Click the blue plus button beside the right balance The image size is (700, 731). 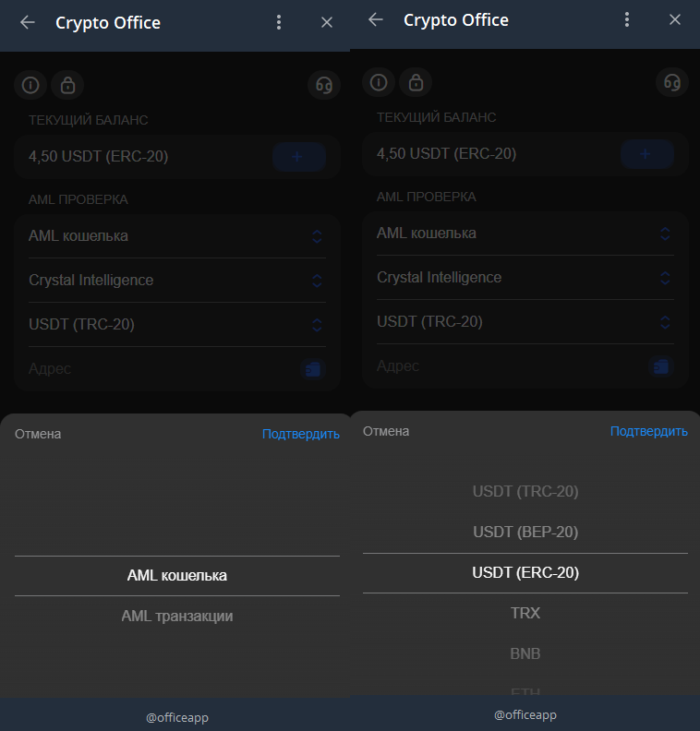(646, 154)
